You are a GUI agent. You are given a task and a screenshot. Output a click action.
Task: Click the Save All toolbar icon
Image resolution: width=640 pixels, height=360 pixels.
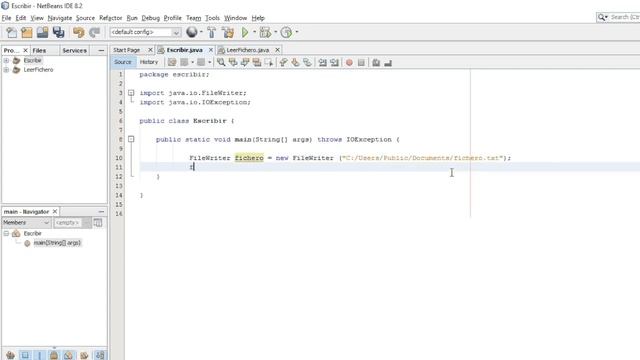point(58,32)
